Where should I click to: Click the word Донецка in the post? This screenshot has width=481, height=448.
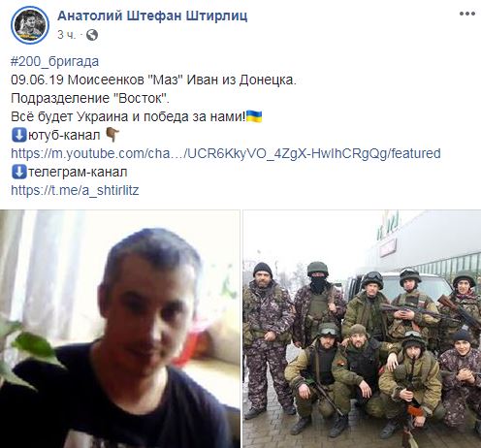pos(268,80)
